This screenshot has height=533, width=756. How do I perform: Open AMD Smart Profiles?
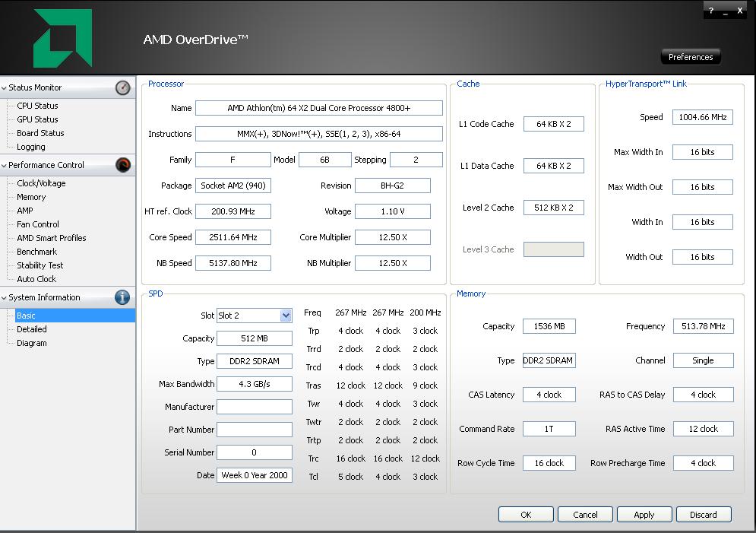[x=52, y=238]
